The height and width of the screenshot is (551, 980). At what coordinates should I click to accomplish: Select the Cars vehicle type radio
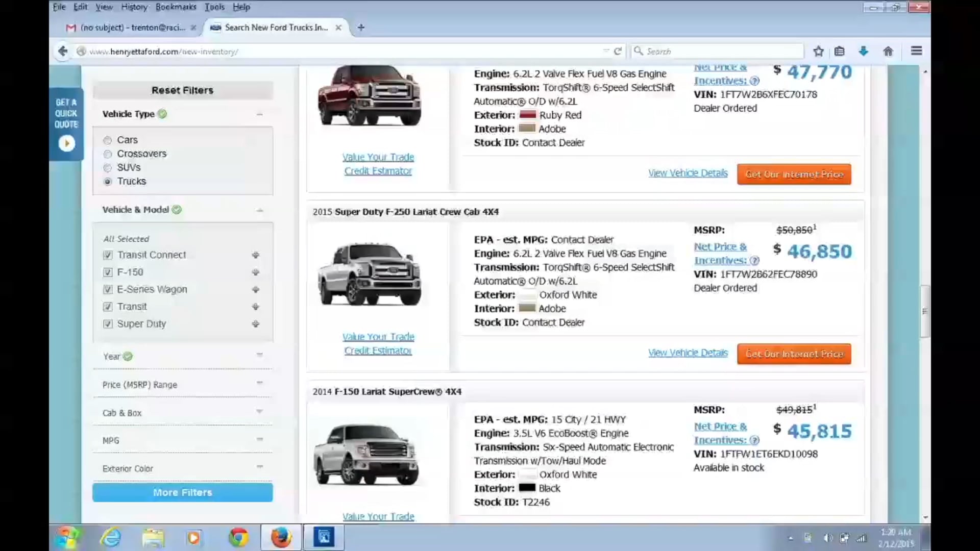(107, 140)
